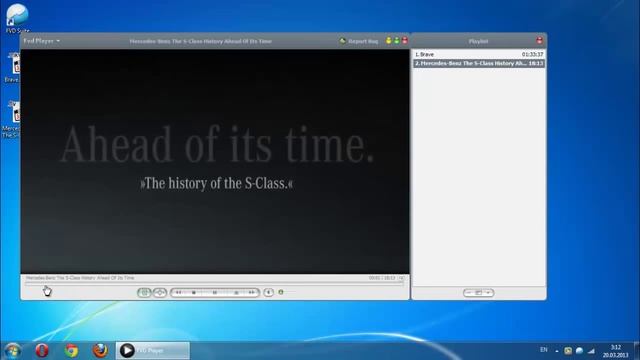
Task: Open the Fvd Player dropdown menu
Action: click(x=42, y=41)
